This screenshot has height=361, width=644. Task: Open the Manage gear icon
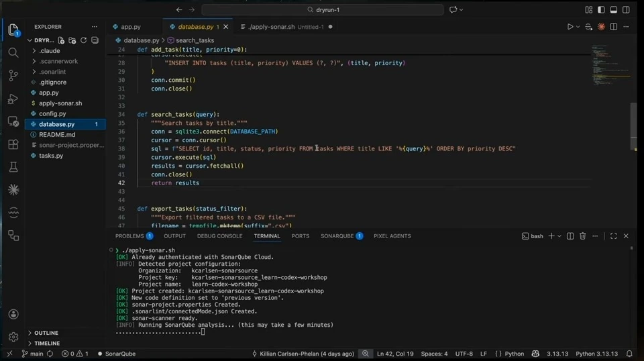point(13,337)
